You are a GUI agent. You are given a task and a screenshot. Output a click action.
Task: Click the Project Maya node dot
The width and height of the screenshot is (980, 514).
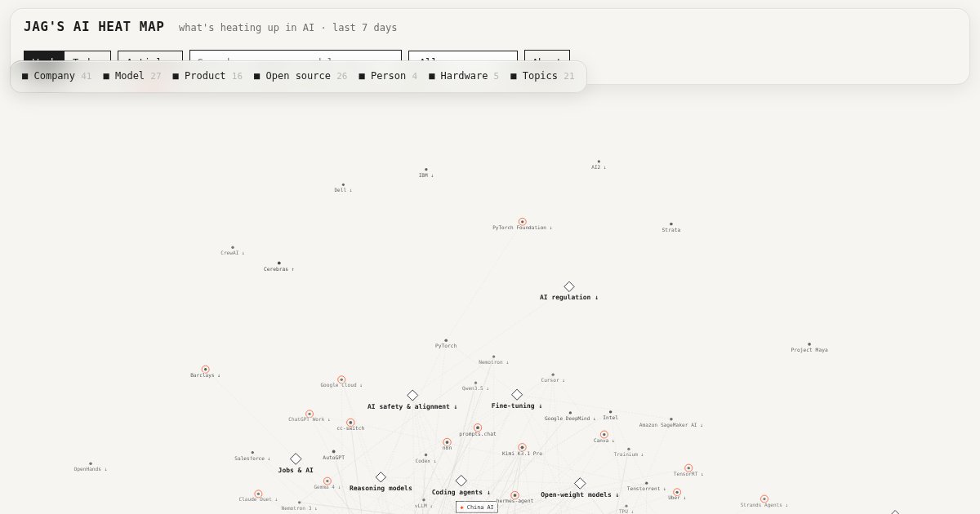pyautogui.click(x=809, y=344)
